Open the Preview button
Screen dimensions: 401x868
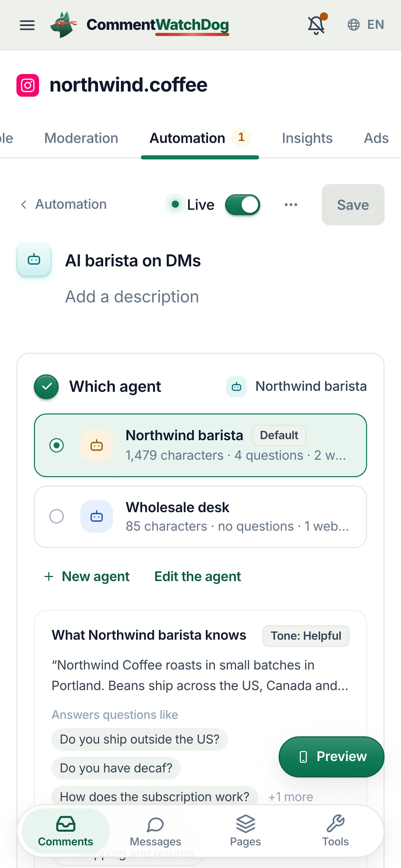tap(331, 757)
